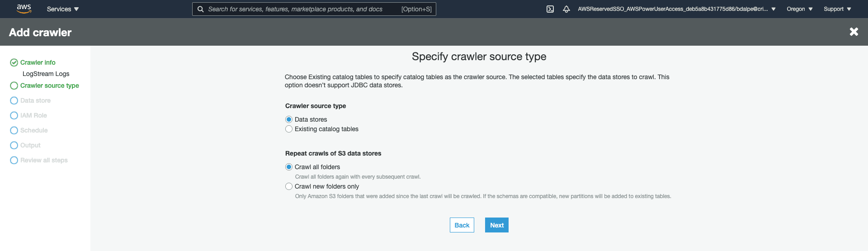Choose Crawl all folders radio button

pyautogui.click(x=289, y=167)
